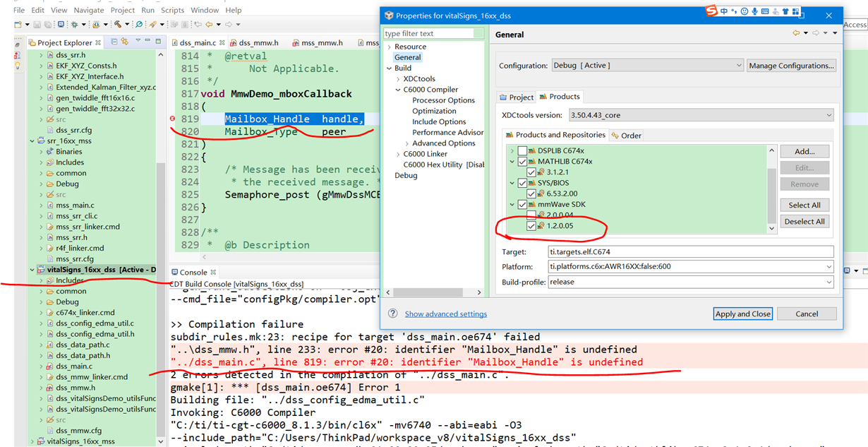This screenshot has width=868, height=447.
Task: Open the File menu
Action: (19, 10)
